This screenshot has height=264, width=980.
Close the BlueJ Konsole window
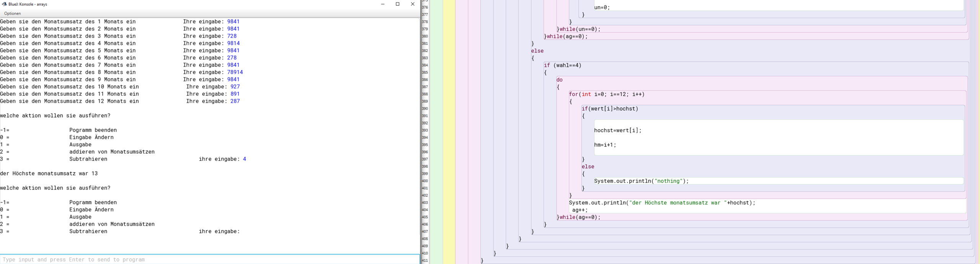tap(413, 4)
